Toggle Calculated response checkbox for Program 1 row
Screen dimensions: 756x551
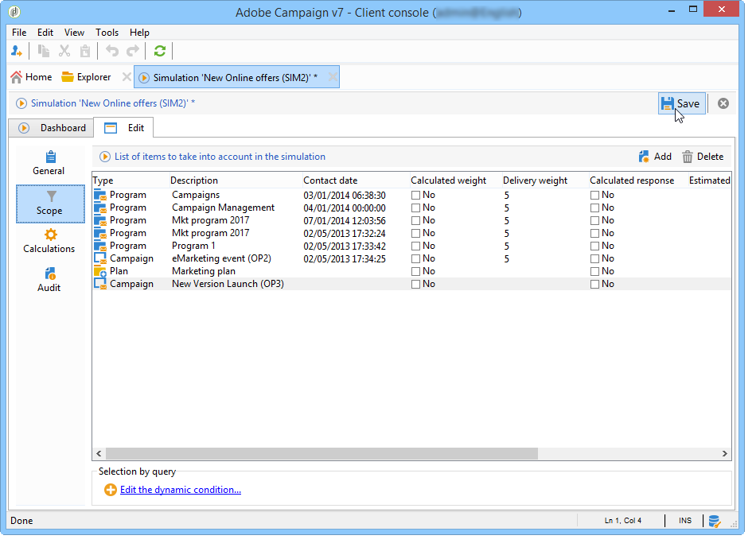coord(594,246)
